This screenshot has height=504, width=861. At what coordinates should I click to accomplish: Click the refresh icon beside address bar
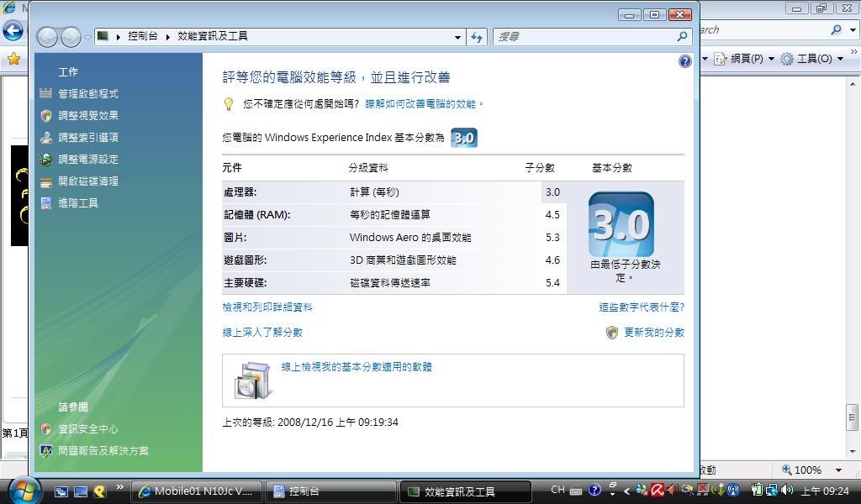click(477, 37)
